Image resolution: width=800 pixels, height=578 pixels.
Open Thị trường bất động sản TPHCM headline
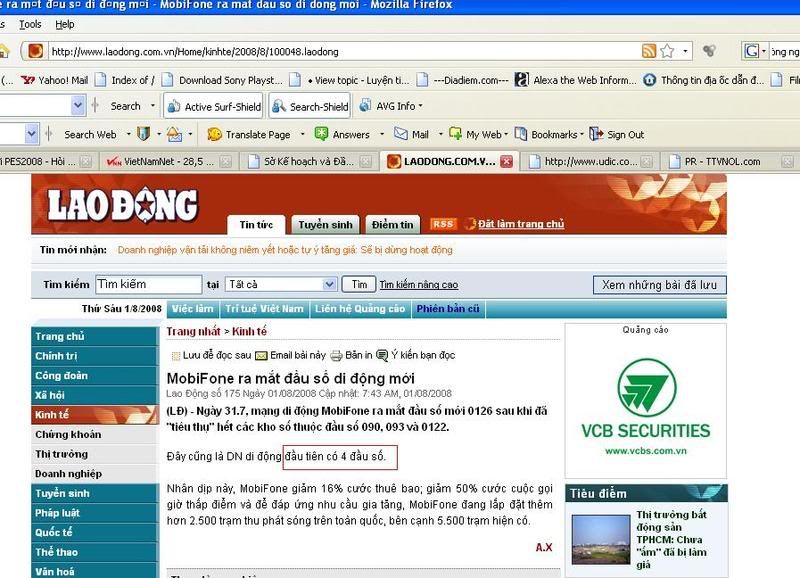tap(671, 539)
